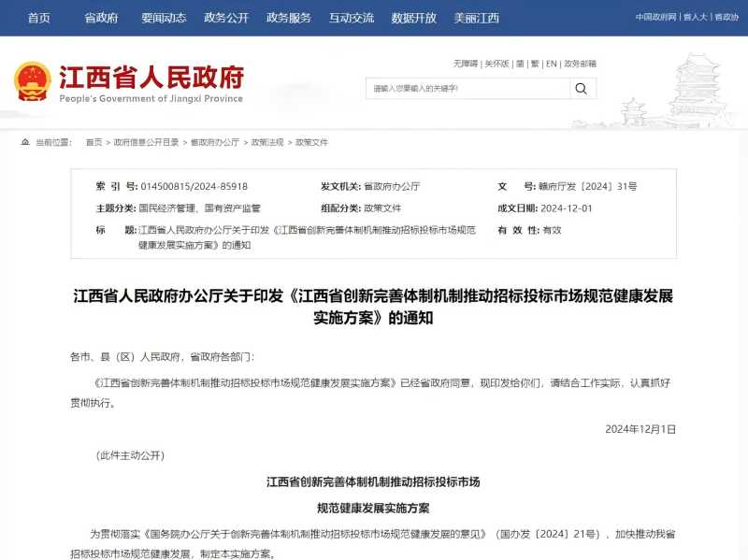This screenshot has width=748, height=560.
Task: Click the home icon beside 当前位置
Action: click(x=25, y=142)
